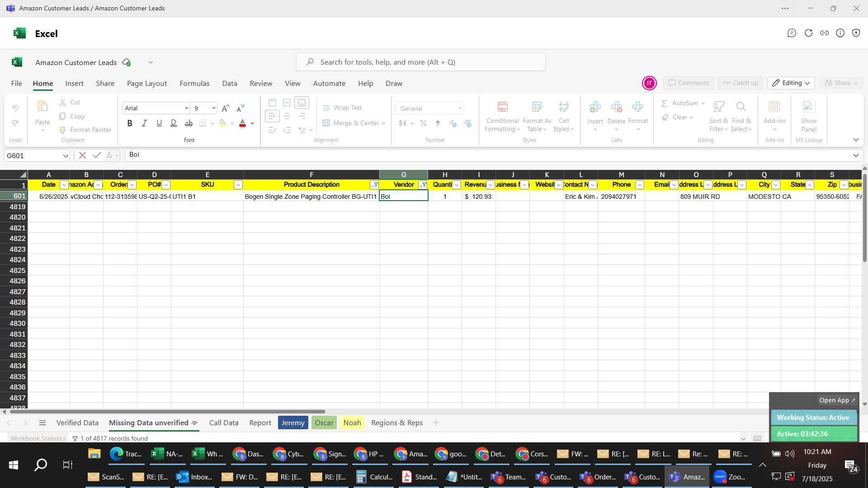Toggle top align vertical alignment
868x488 pixels.
tap(272, 103)
